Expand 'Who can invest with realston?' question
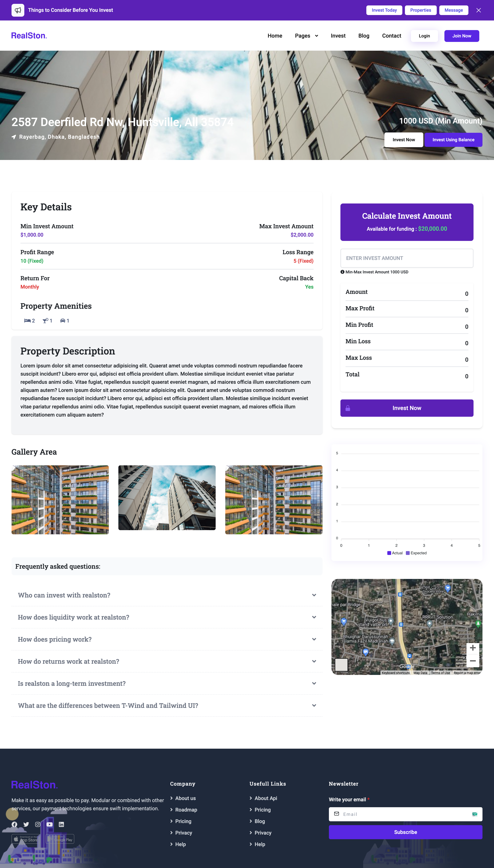494x868 pixels. tap(167, 595)
